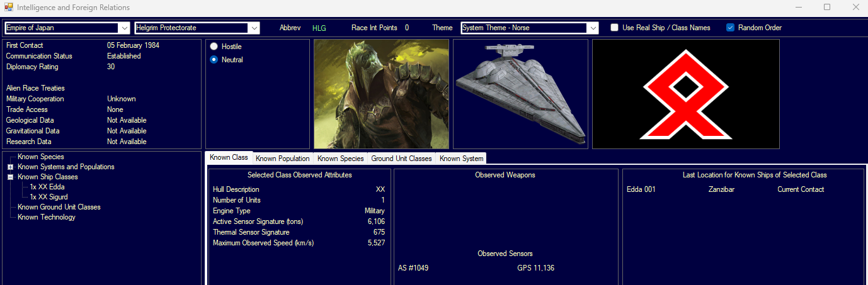
Task: Expand Known Systems and Populations node
Action: click(10, 167)
